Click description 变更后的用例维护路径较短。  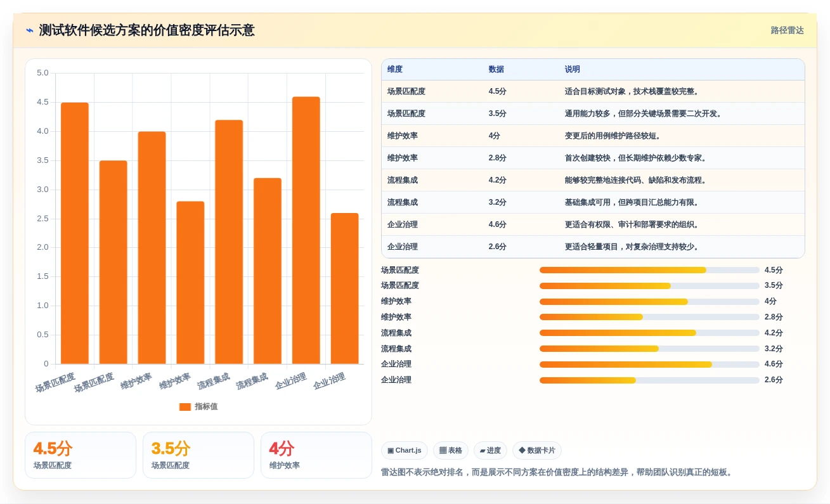tap(614, 136)
